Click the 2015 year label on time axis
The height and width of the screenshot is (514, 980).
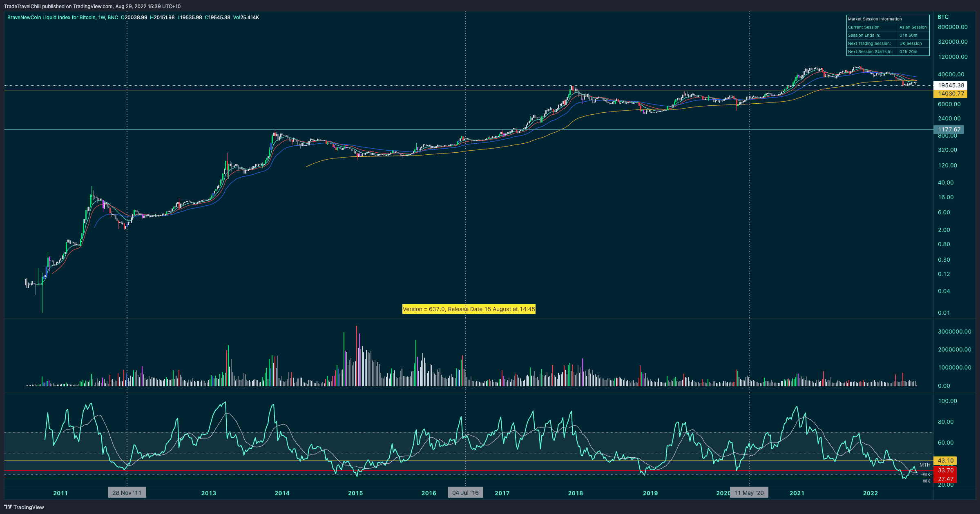pos(355,493)
